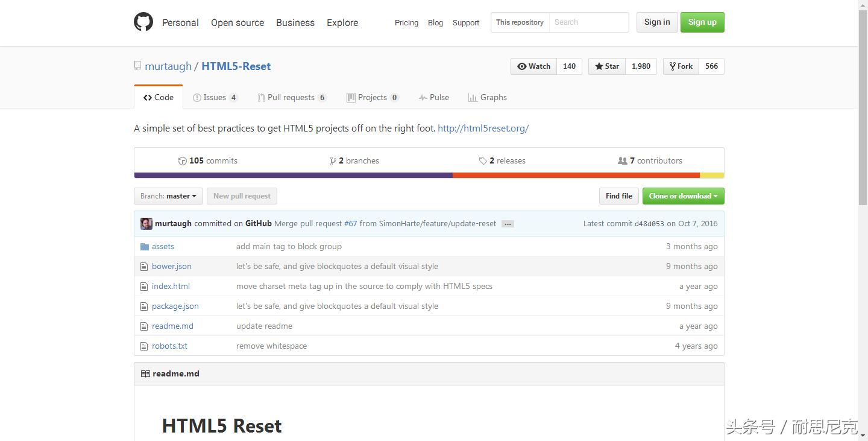Click the file icon next to robots.txt
868x441 pixels.
144,346
